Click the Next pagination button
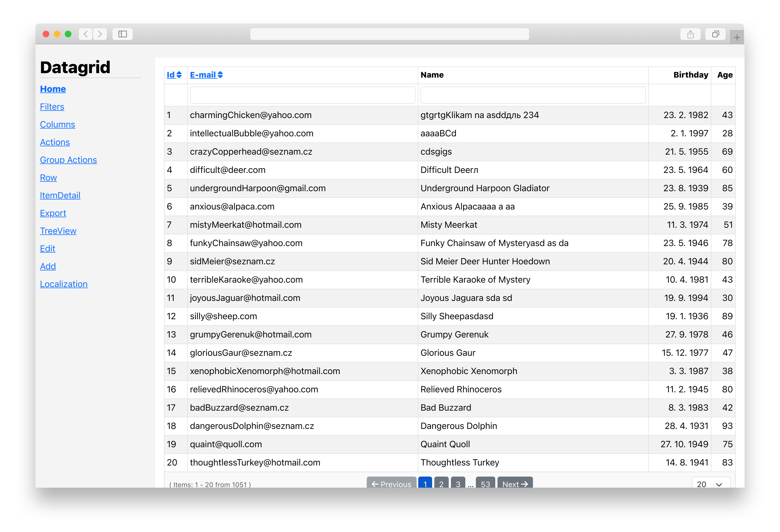The image size is (780, 532). [515, 484]
